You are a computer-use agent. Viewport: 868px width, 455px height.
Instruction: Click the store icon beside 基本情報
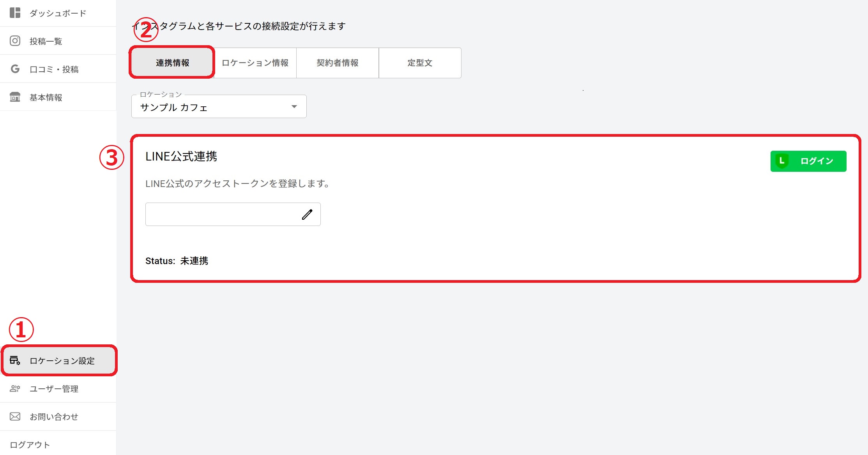click(x=15, y=97)
